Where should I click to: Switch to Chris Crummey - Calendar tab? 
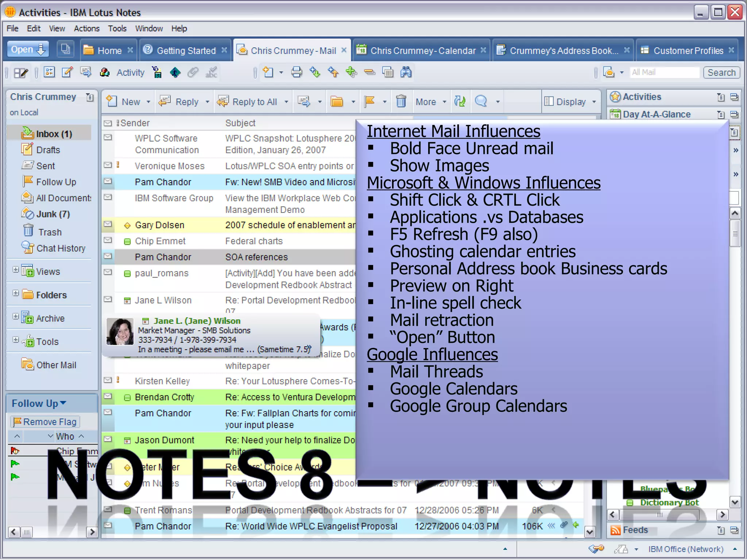pos(422,51)
